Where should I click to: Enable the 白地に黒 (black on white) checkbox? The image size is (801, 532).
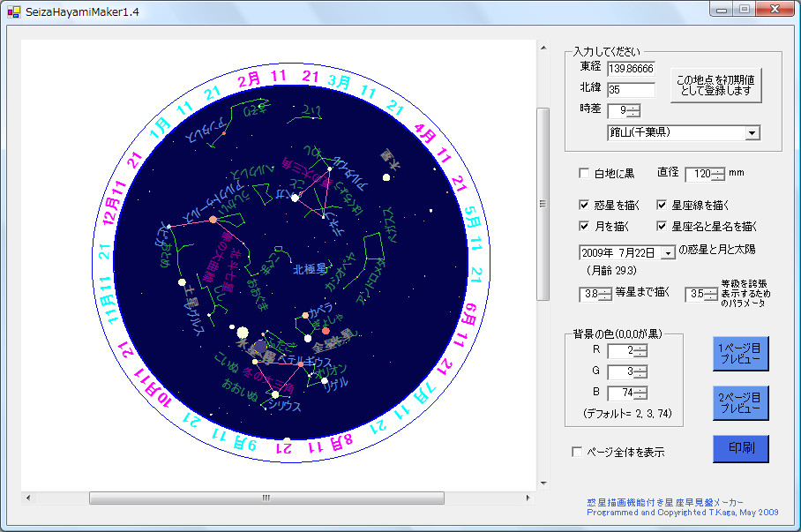pos(584,173)
